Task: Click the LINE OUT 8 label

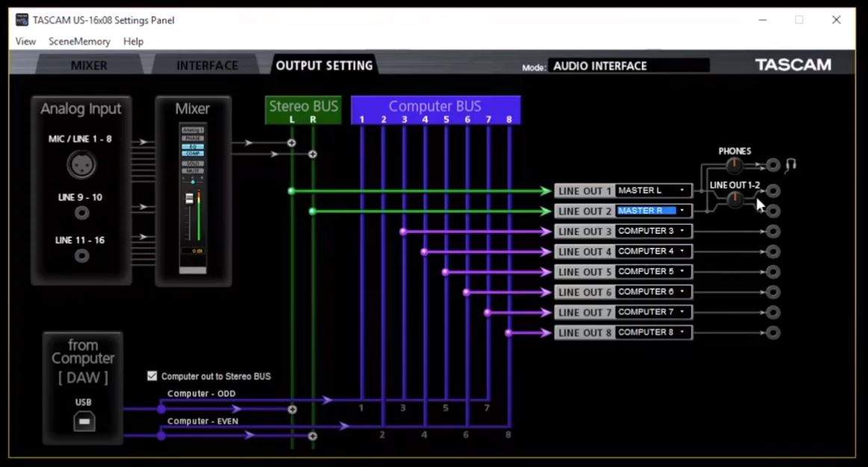Action: coord(585,333)
